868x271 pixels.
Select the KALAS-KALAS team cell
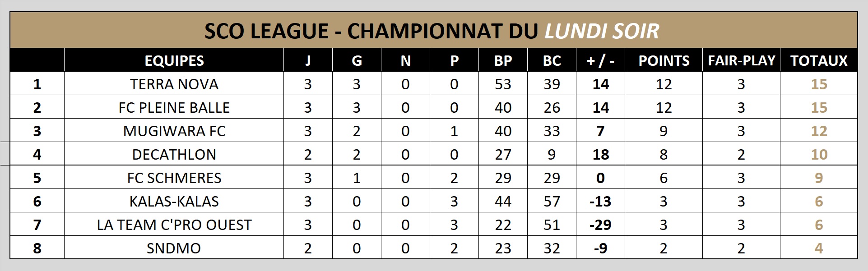tap(174, 202)
